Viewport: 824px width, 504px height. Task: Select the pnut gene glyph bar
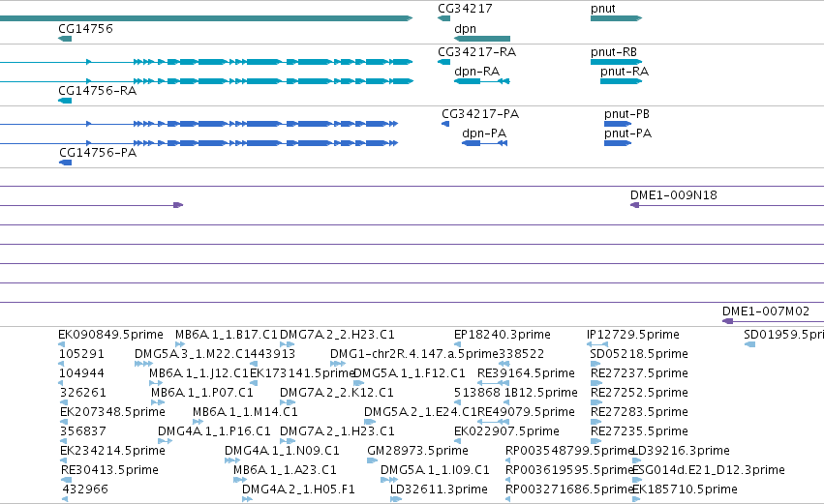coord(616,18)
